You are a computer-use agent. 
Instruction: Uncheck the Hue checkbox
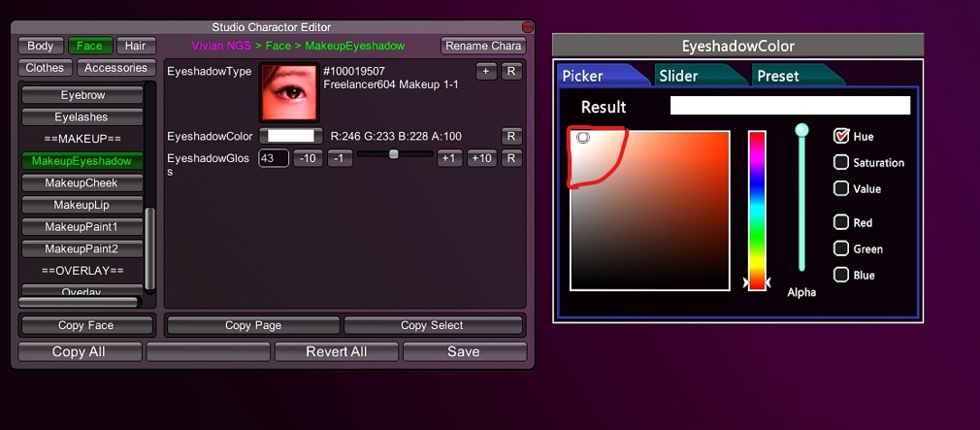841,136
